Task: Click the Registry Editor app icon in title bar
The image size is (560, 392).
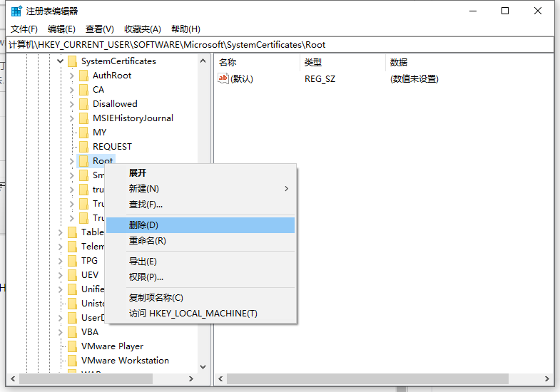Action: pyautogui.click(x=16, y=11)
